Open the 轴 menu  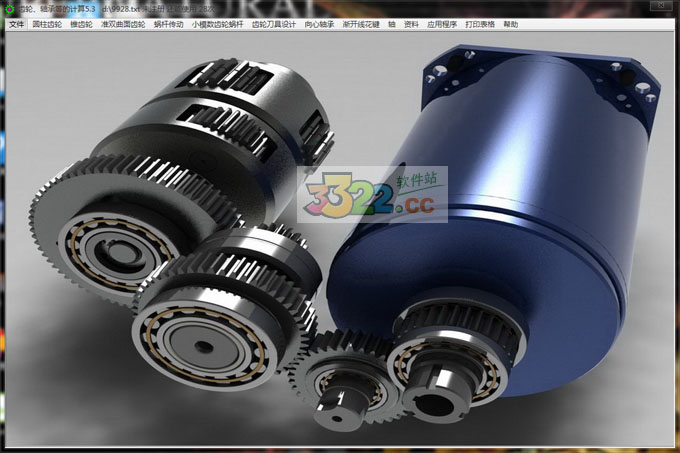[392, 24]
